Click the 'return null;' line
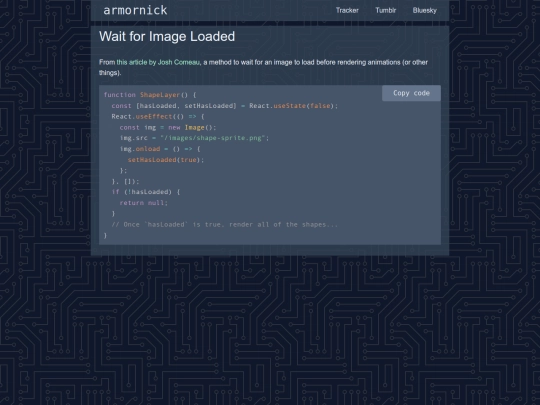Image resolution: width=540 pixels, height=405 pixels. pos(144,203)
